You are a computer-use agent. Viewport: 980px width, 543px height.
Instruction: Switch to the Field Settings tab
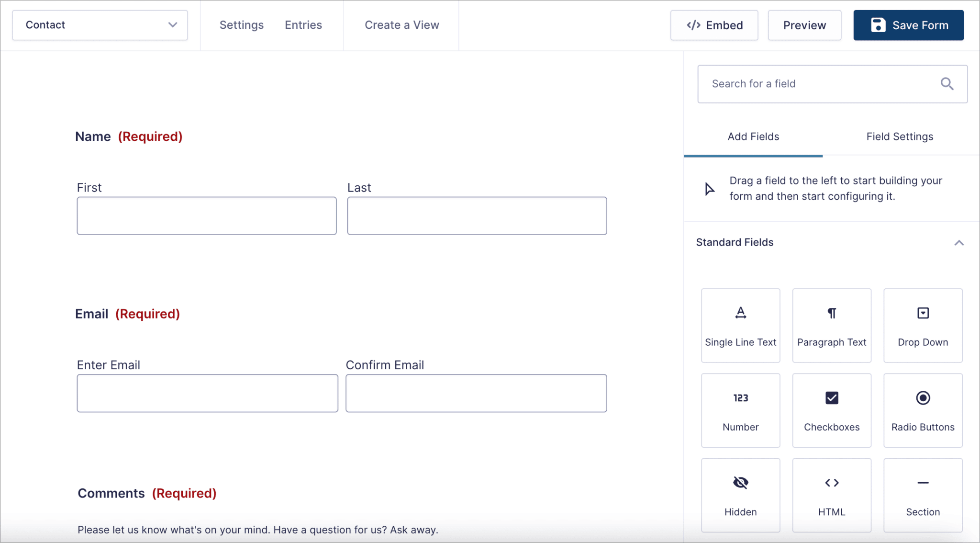899,136
